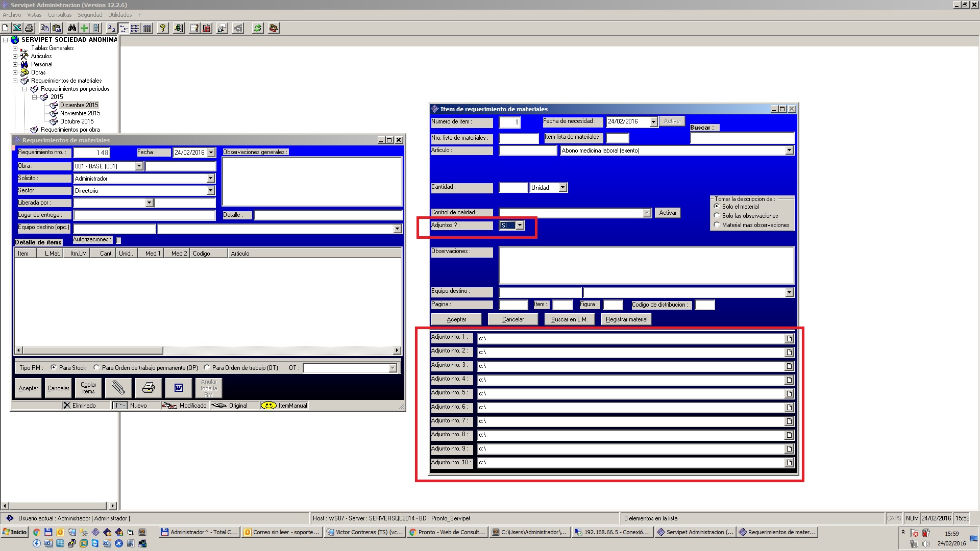Click the Buscar en L.M. button
Viewport: 980px width, 551px height.
[x=569, y=319]
